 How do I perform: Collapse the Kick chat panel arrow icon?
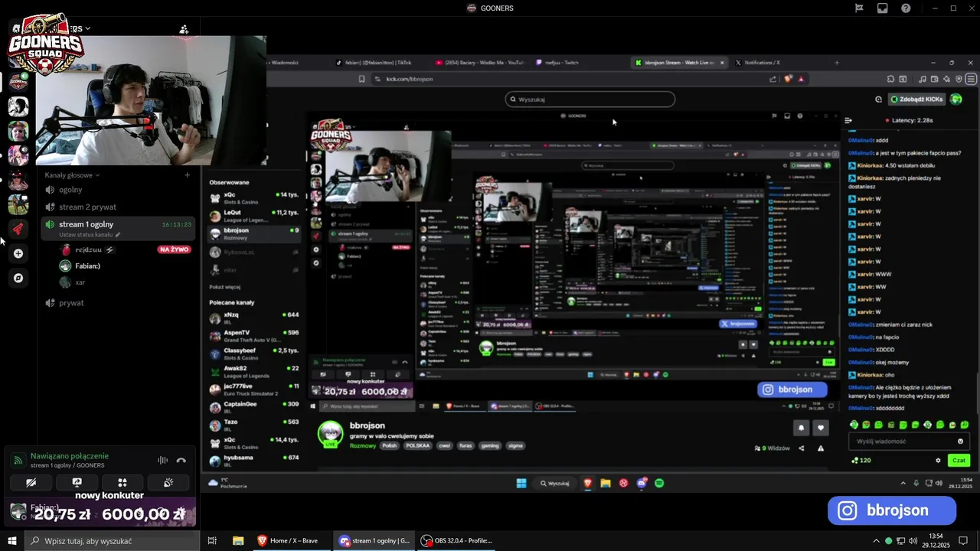click(848, 120)
